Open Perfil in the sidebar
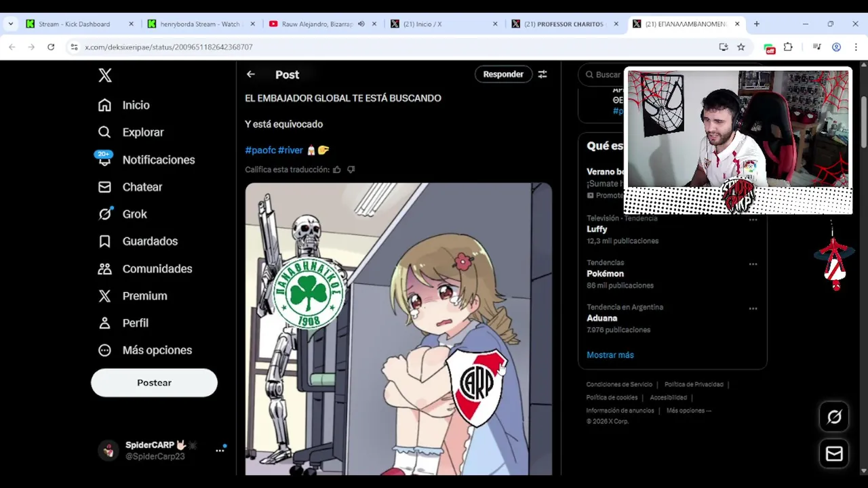 coord(123,323)
